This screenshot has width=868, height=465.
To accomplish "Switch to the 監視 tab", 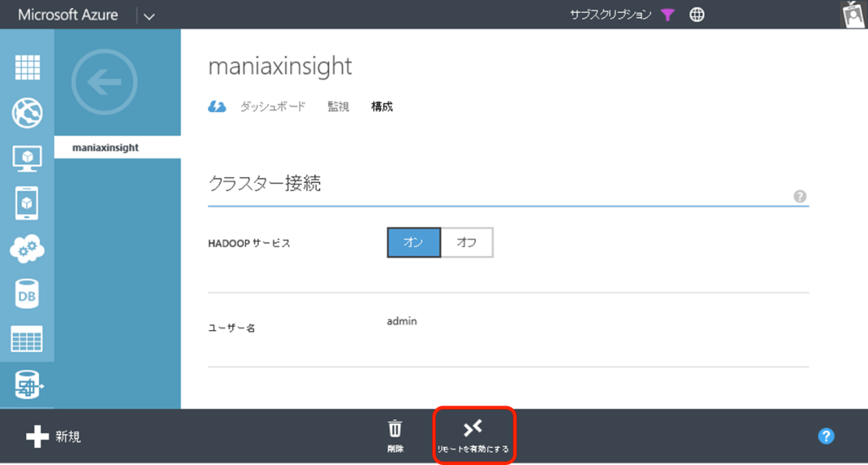I will 338,107.
